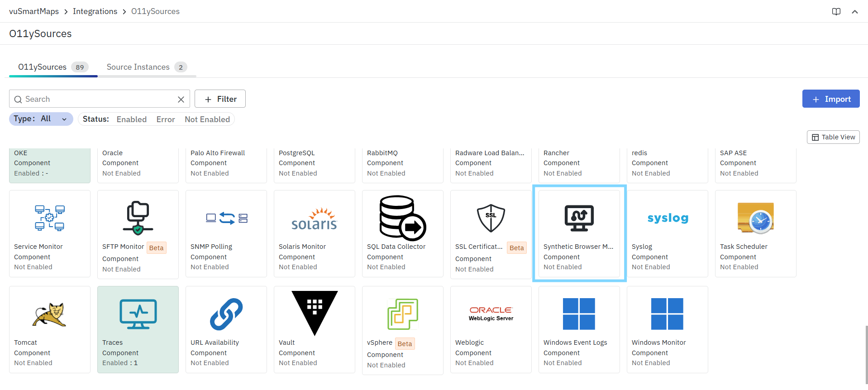The width and height of the screenshot is (868, 390).
Task: Collapse the header using the top-right chevron
Action: click(855, 12)
